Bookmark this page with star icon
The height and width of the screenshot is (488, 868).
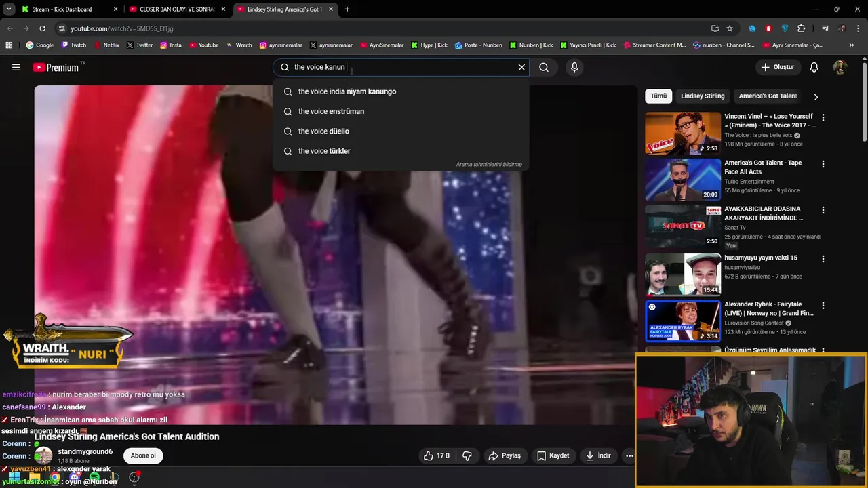[730, 28]
